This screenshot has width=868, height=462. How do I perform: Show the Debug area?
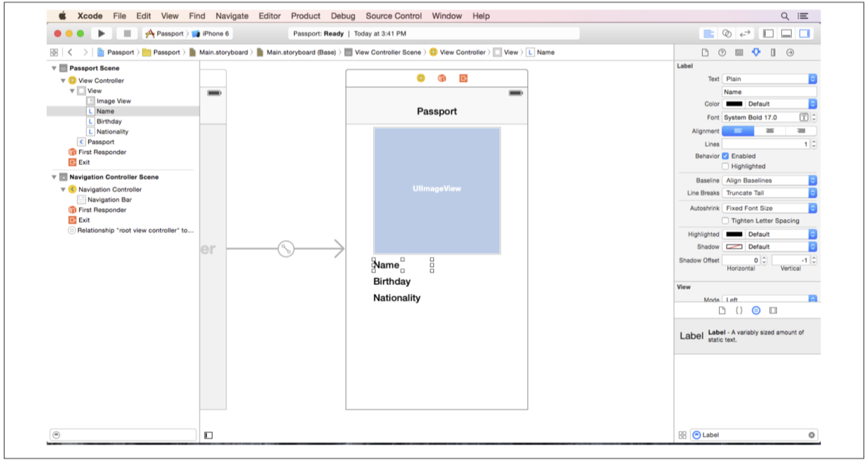786,34
